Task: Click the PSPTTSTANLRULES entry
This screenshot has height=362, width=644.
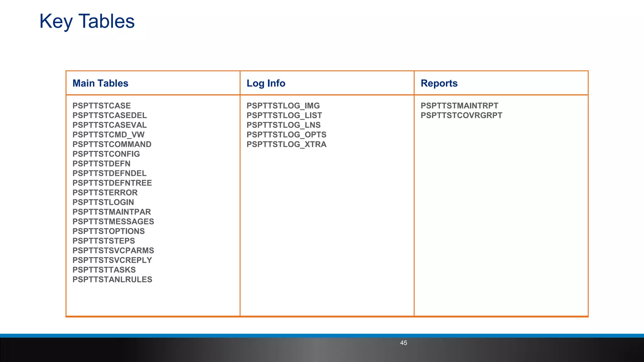Action: [112, 280]
